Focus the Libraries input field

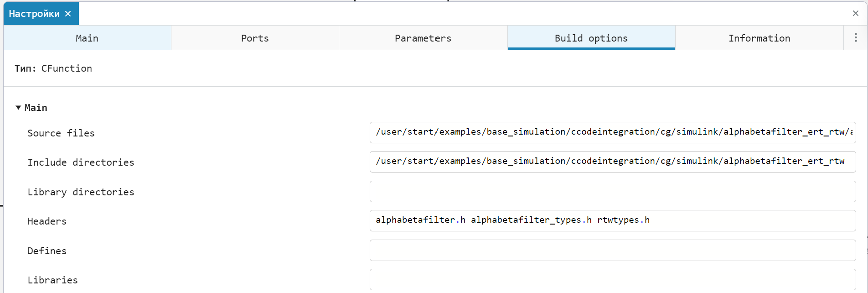pos(612,279)
